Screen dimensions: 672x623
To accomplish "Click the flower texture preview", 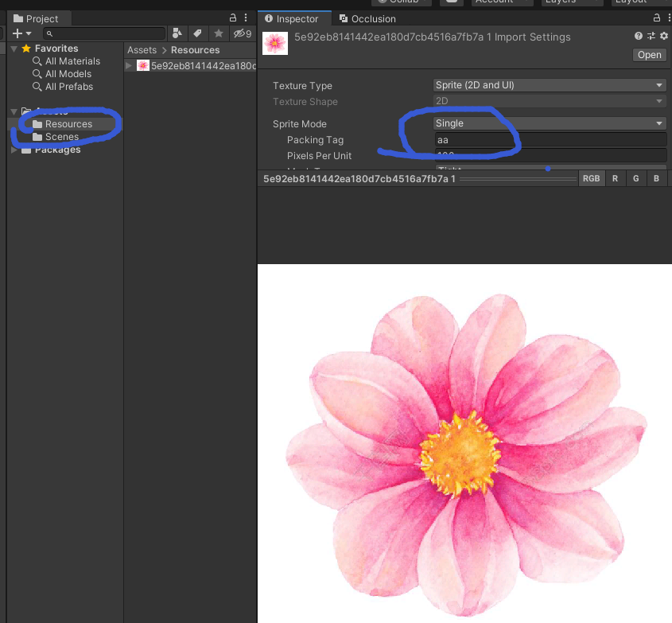I will [464, 443].
